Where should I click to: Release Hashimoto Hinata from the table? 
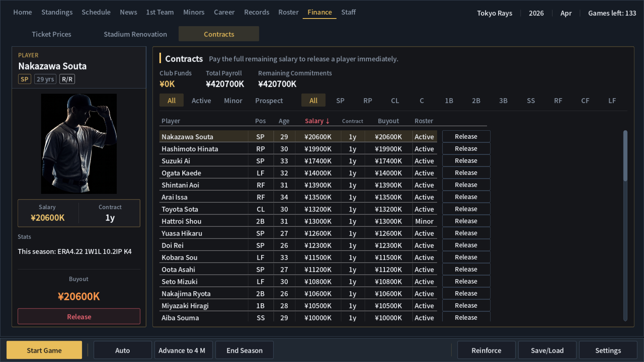(x=466, y=149)
